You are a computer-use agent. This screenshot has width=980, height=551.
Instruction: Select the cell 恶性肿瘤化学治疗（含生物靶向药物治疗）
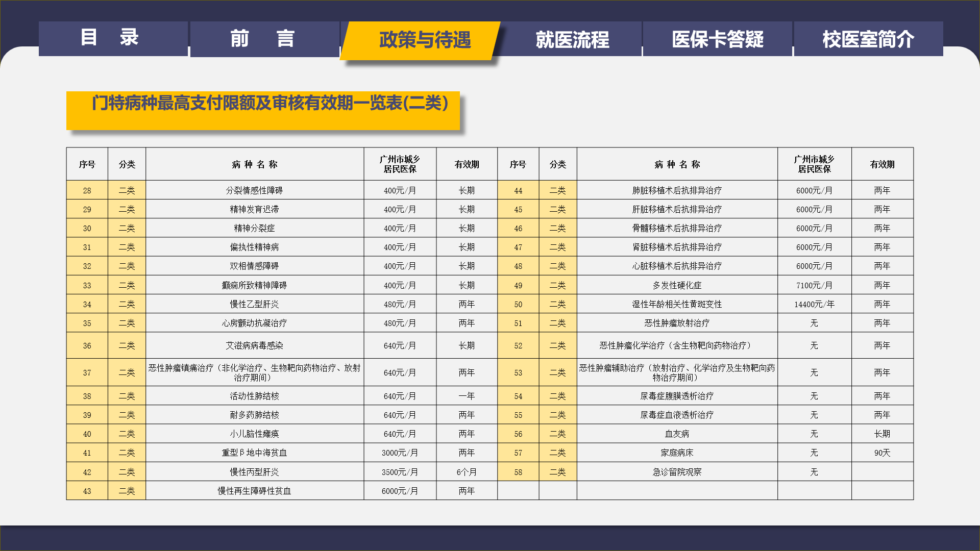677,345
